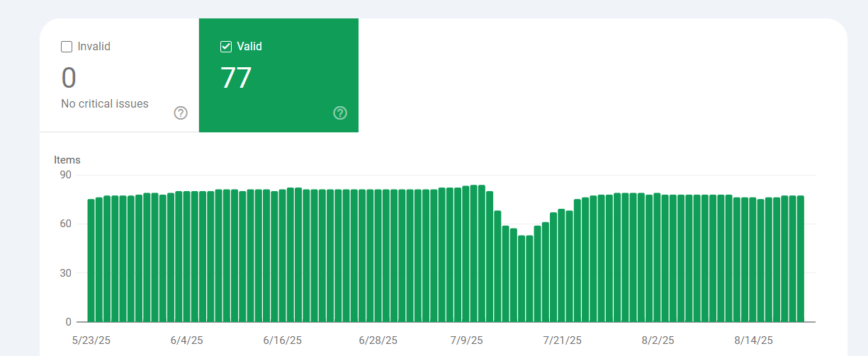Select the green Valid 77 card

click(278, 75)
